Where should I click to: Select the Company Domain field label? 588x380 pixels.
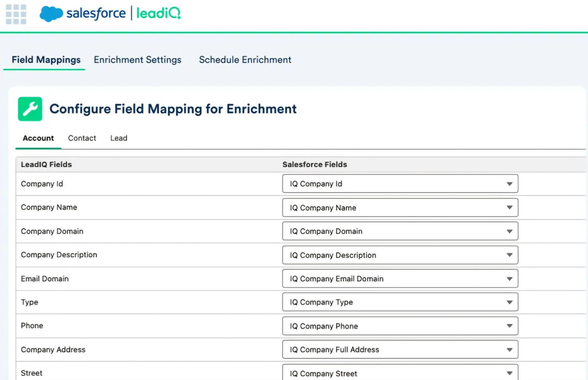(x=52, y=231)
